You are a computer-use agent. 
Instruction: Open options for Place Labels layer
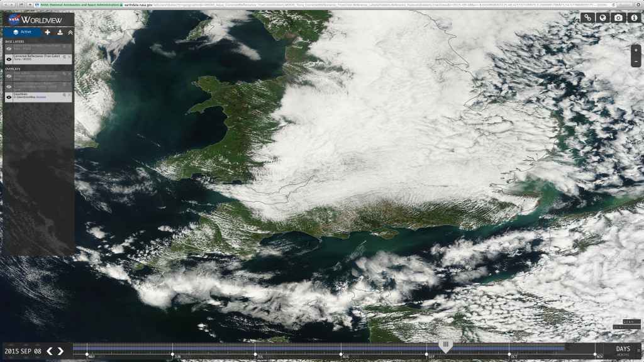click(64, 74)
